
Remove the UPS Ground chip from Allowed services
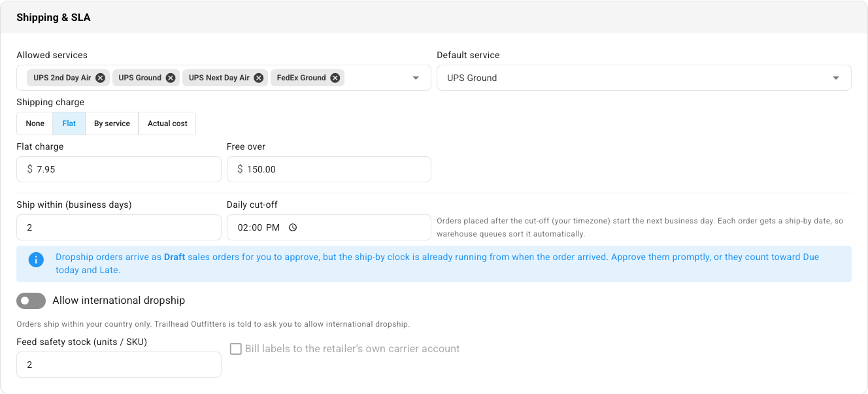[x=171, y=78]
